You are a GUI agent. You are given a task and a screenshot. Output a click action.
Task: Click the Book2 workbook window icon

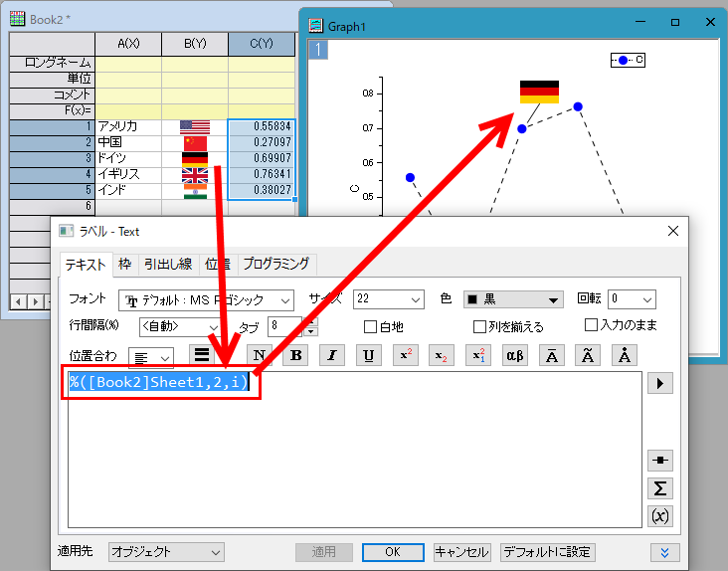click(17, 19)
